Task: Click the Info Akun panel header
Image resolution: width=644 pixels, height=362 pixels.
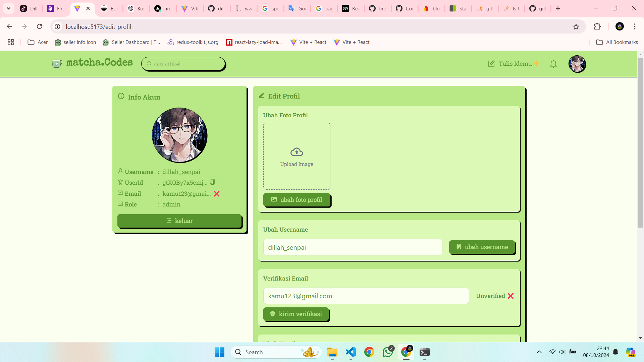Action: tap(145, 97)
